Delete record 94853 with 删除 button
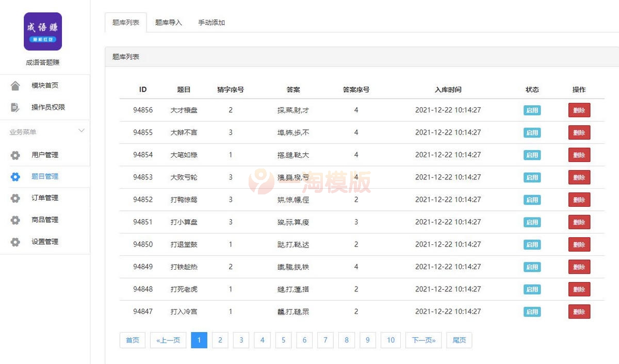This screenshot has width=619, height=364. pyautogui.click(x=579, y=177)
